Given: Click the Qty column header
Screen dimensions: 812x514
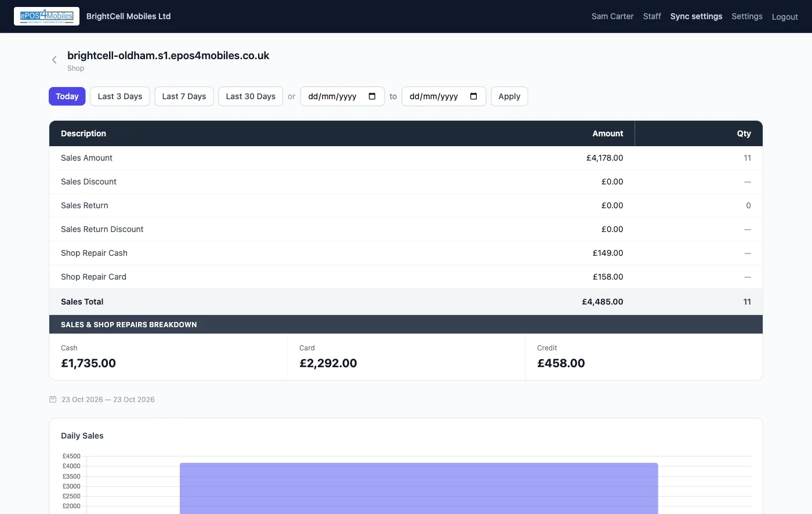Looking at the screenshot, I should tap(744, 133).
